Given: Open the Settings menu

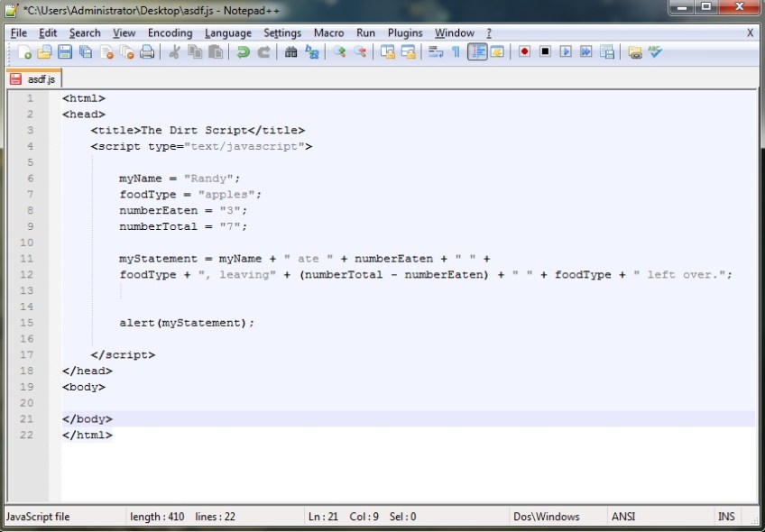Looking at the screenshot, I should pos(282,32).
